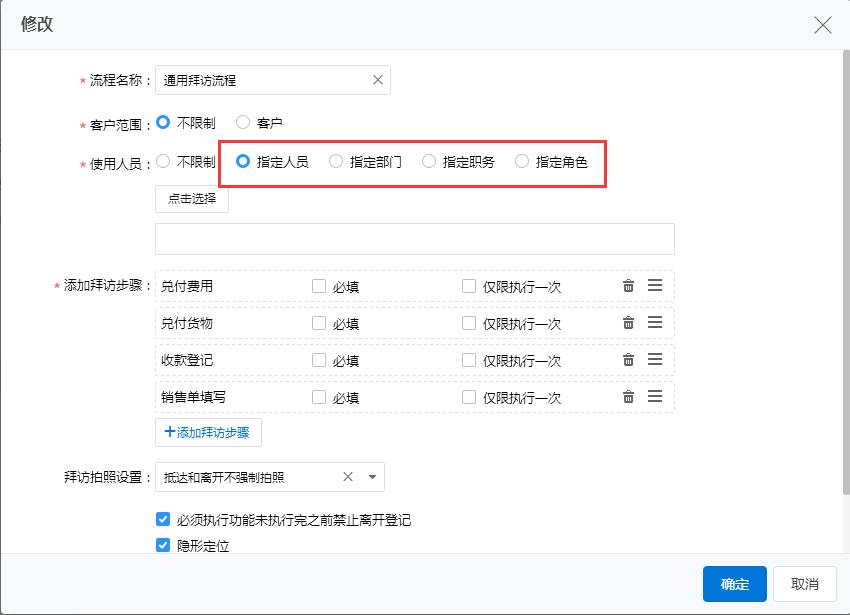Click the reorder handle for 收款登记
This screenshot has height=615, width=850.
tap(655, 360)
